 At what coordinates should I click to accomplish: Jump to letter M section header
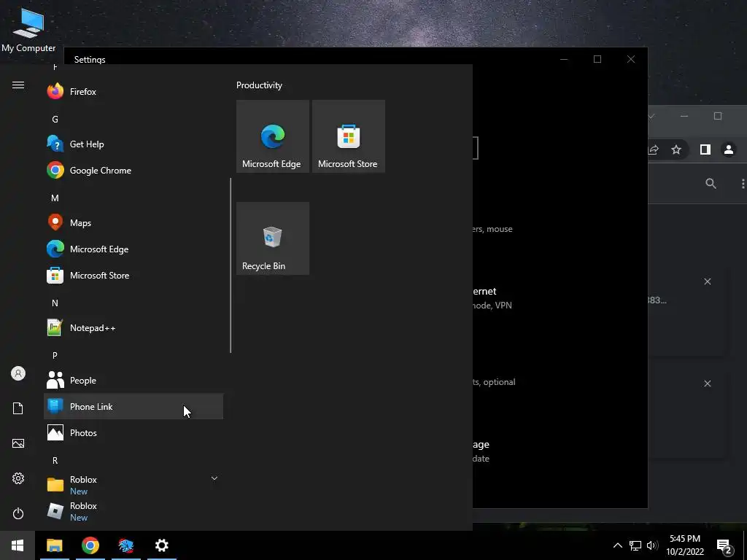click(x=55, y=198)
